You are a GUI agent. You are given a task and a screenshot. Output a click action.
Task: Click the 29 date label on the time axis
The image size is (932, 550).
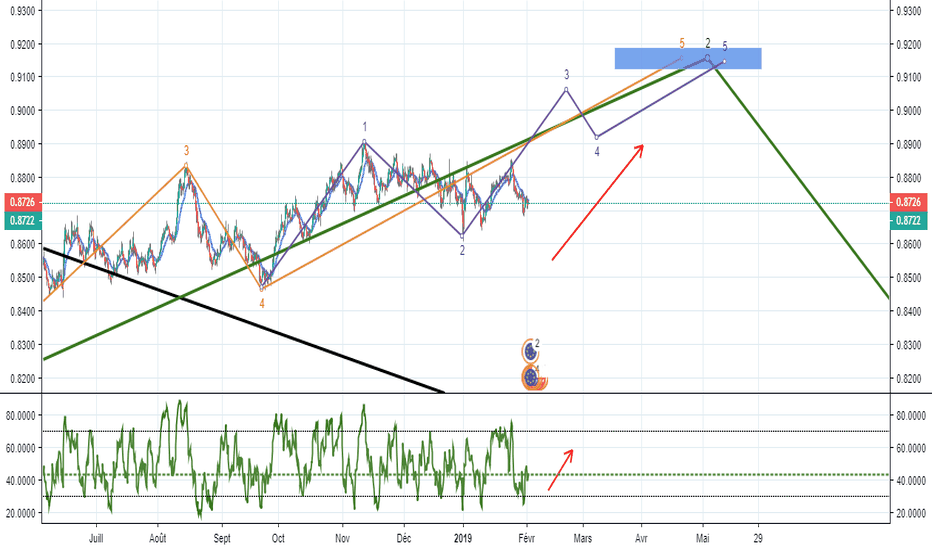(758, 538)
